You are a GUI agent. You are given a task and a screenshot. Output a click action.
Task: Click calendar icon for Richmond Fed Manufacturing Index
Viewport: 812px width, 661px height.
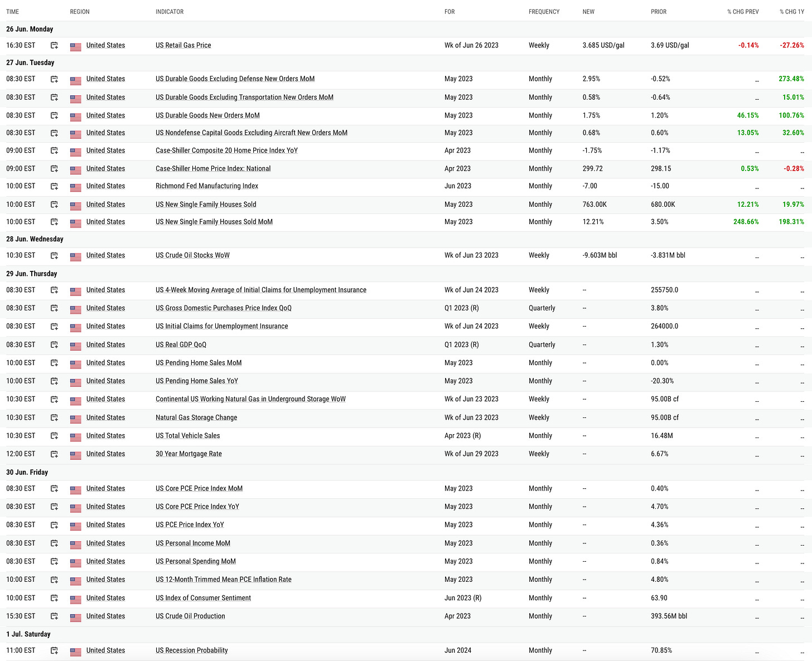point(54,186)
